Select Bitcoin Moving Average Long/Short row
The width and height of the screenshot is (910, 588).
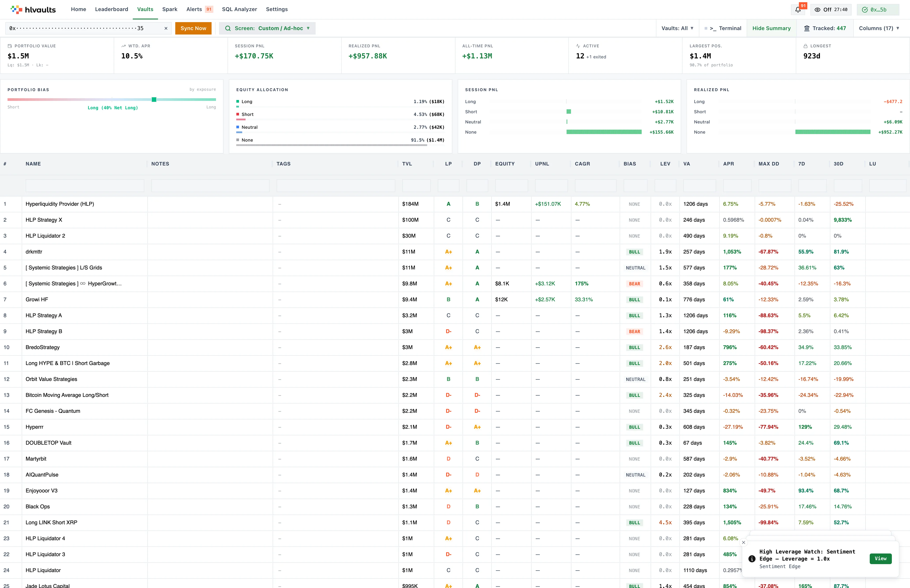455,395
